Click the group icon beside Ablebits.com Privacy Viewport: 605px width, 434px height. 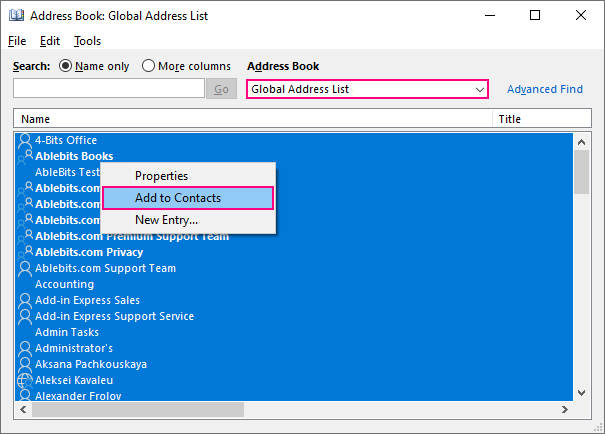(x=25, y=252)
